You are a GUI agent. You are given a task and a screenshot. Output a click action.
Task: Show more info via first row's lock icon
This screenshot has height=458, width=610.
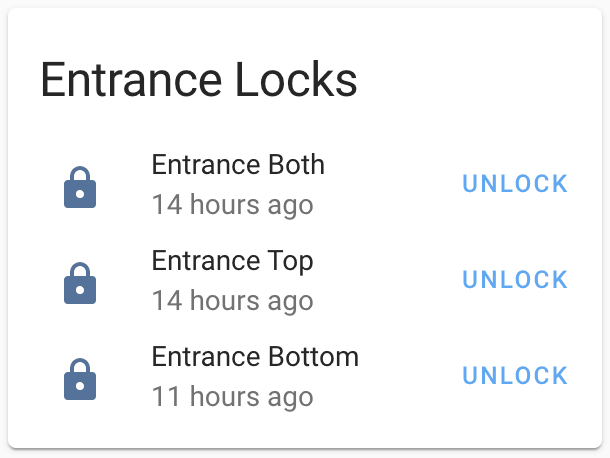[x=80, y=187]
